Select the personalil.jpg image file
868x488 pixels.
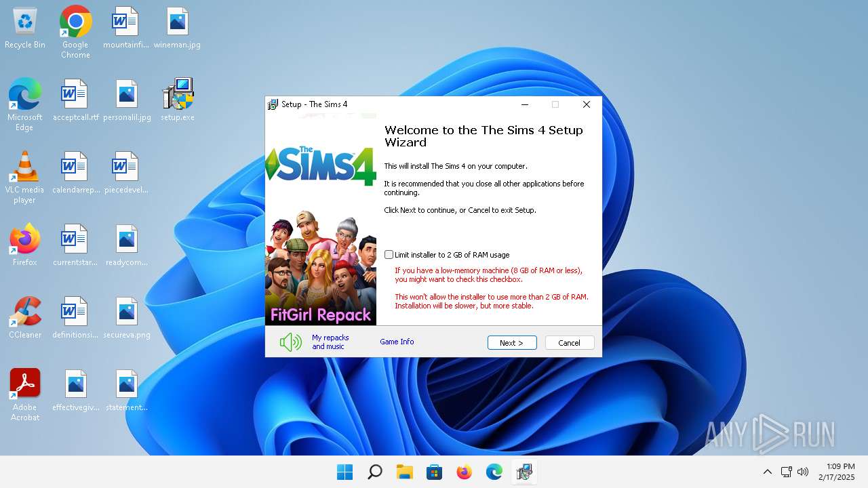[x=127, y=102]
